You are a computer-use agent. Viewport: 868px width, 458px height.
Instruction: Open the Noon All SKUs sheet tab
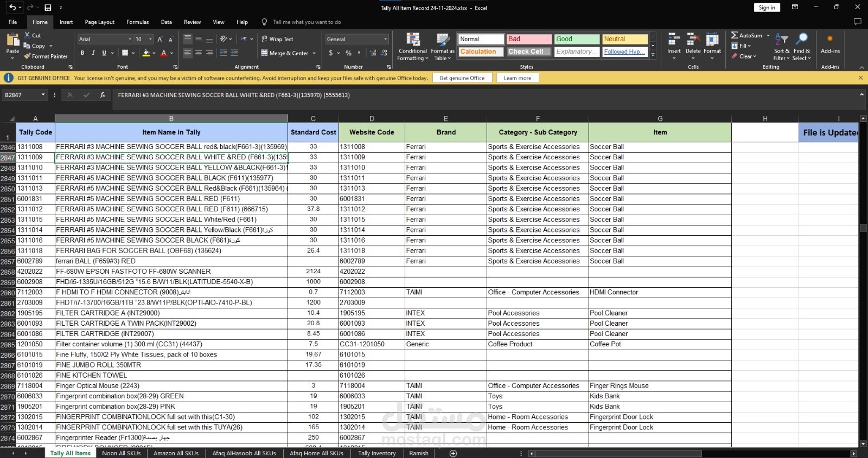tap(122, 453)
